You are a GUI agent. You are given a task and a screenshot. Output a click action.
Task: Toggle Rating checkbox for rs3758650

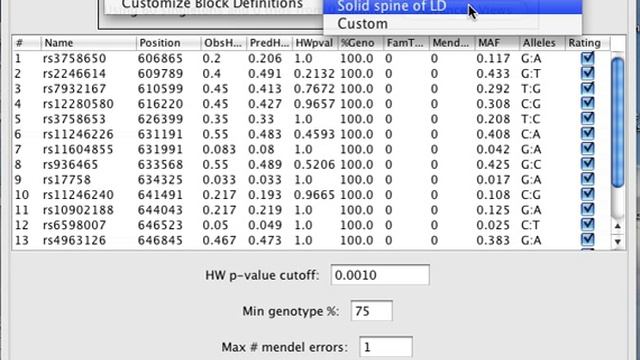[x=588, y=58]
